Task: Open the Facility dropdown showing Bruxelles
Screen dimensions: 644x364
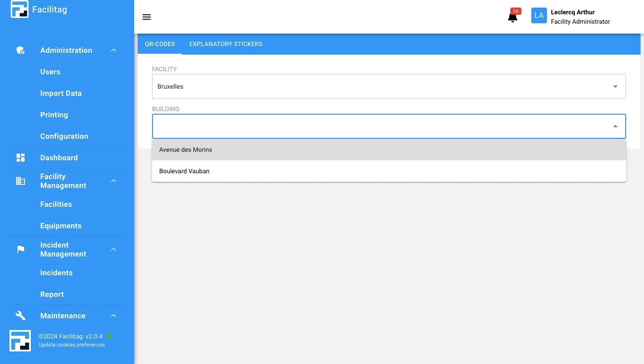Action: pos(388,86)
